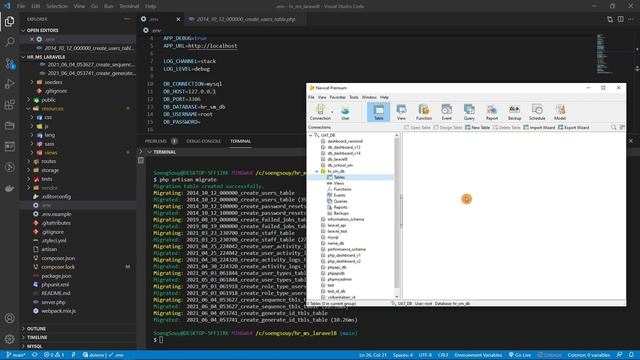Expand public folder in Explorer

coord(29,100)
